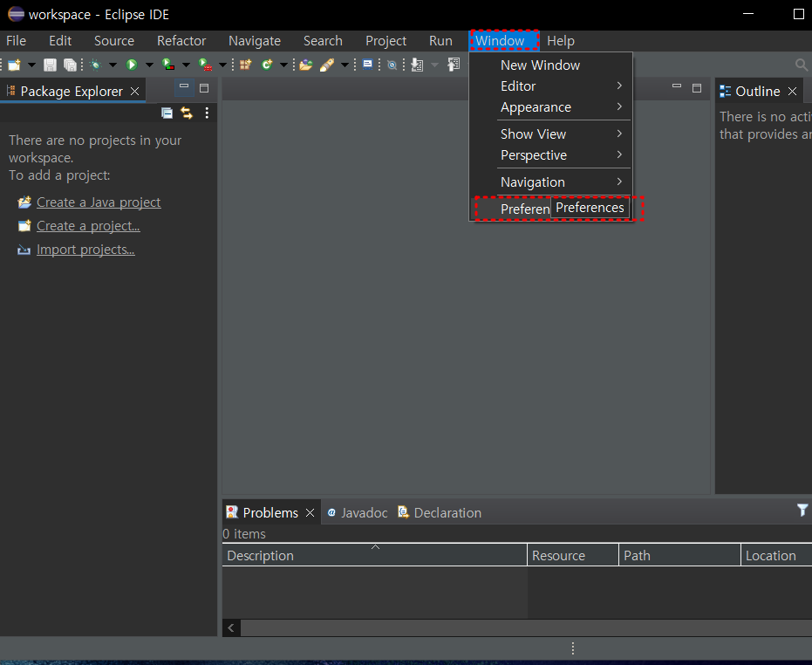Viewport: 812px width, 665px height.
Task: Click the magnifier search icon at toolbar right
Action: (802, 65)
